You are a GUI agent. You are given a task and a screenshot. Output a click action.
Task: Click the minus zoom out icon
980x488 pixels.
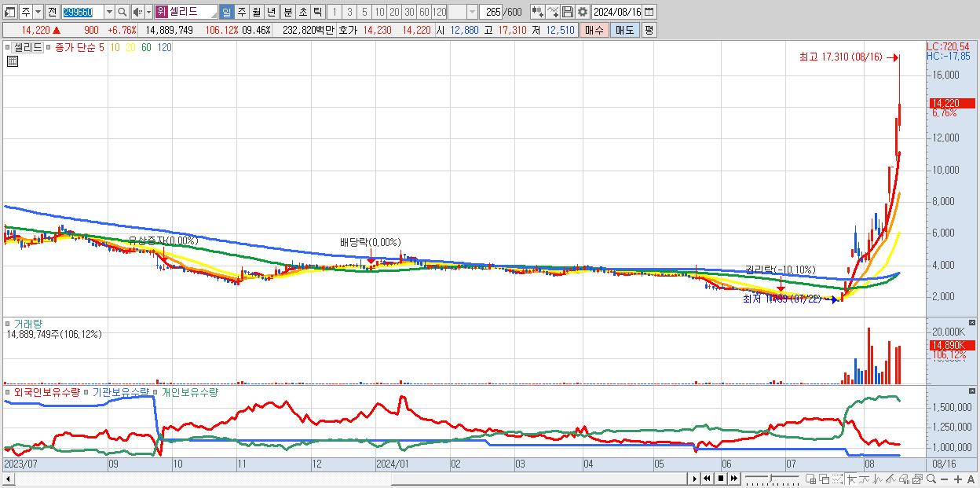(x=945, y=478)
